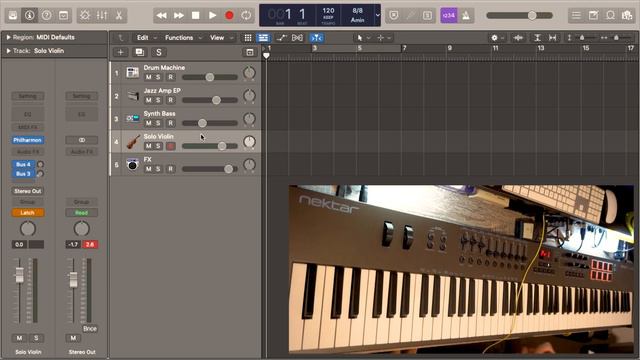Open the gear settings dropdown
Screen dimensions: 640x360
pos(497,38)
